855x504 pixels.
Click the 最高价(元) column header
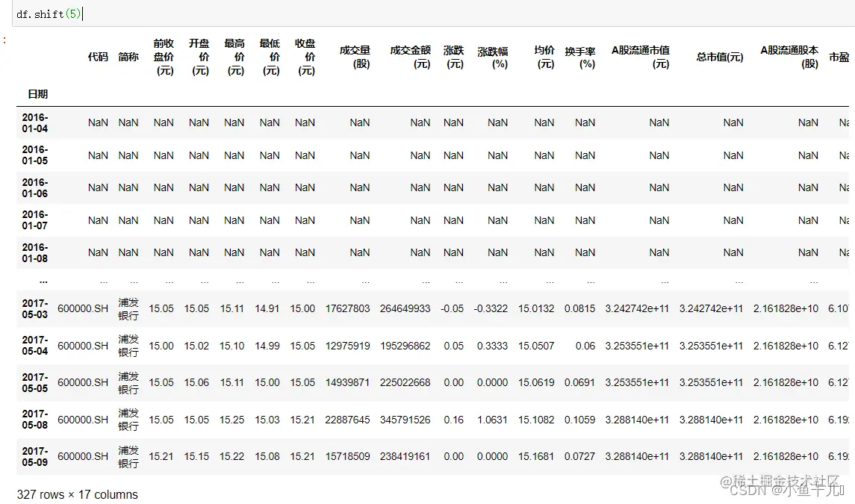234,57
